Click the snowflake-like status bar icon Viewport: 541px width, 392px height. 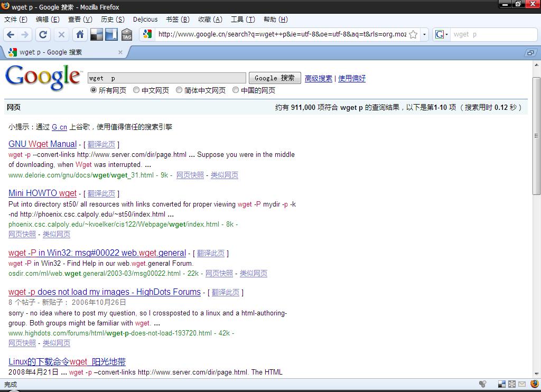pos(512,384)
